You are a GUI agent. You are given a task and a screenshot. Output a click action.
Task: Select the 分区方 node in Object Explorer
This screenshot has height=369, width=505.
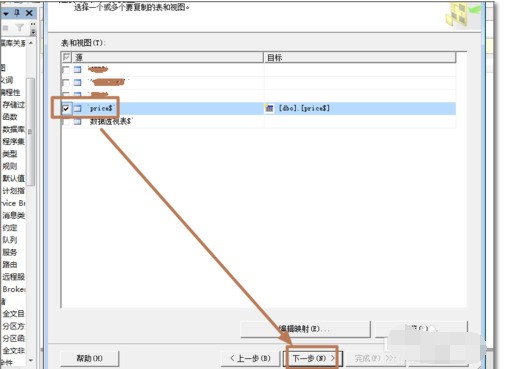[13, 326]
